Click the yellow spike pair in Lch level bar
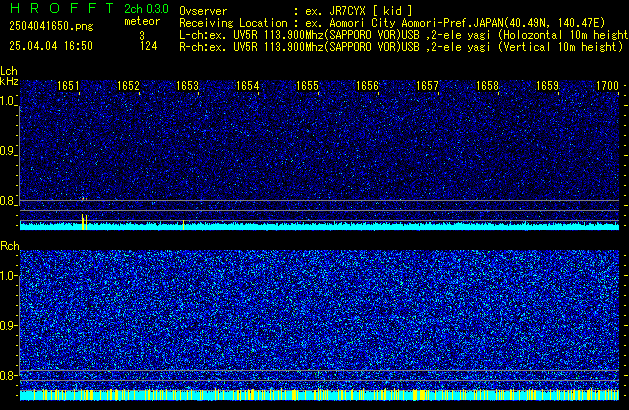629x410 pixels. point(84,222)
